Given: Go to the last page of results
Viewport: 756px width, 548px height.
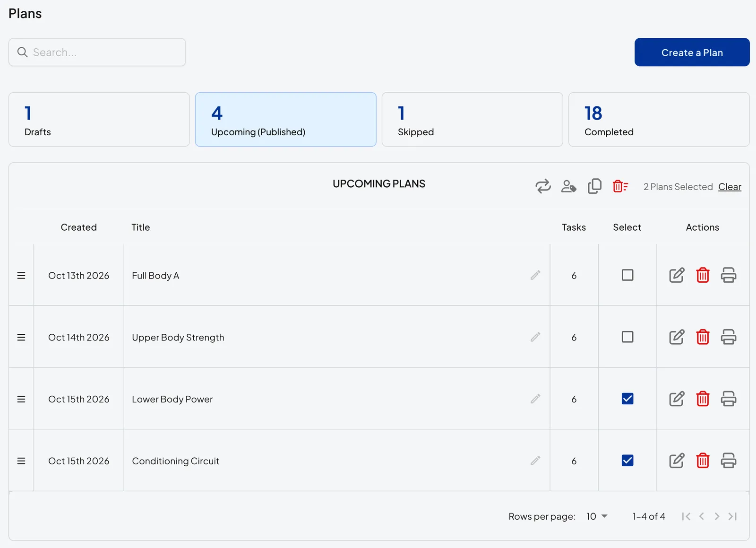Looking at the screenshot, I should click(733, 516).
